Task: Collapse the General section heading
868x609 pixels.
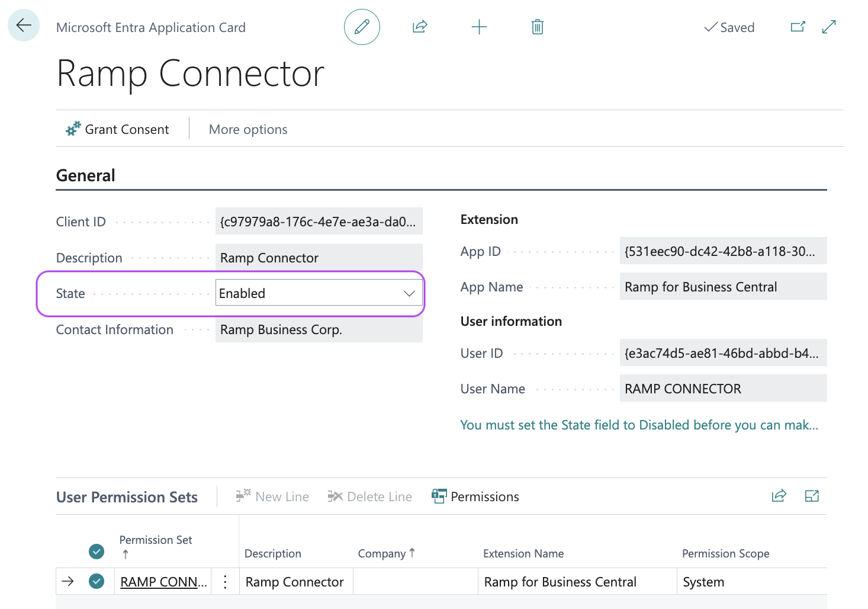Action: [x=86, y=175]
